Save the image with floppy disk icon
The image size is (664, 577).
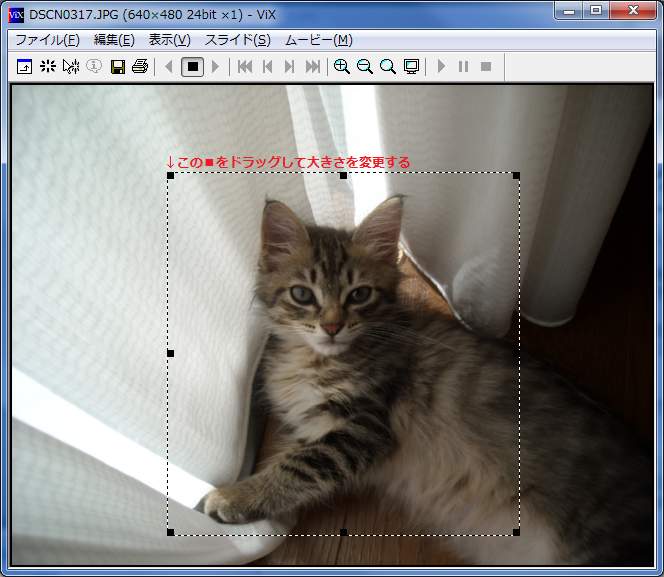pos(117,67)
